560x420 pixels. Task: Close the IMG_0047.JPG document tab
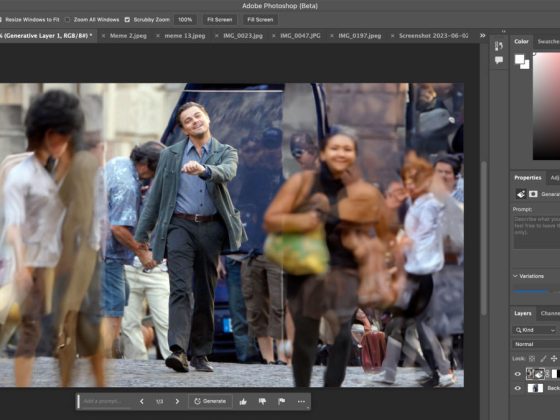[x=274, y=36]
